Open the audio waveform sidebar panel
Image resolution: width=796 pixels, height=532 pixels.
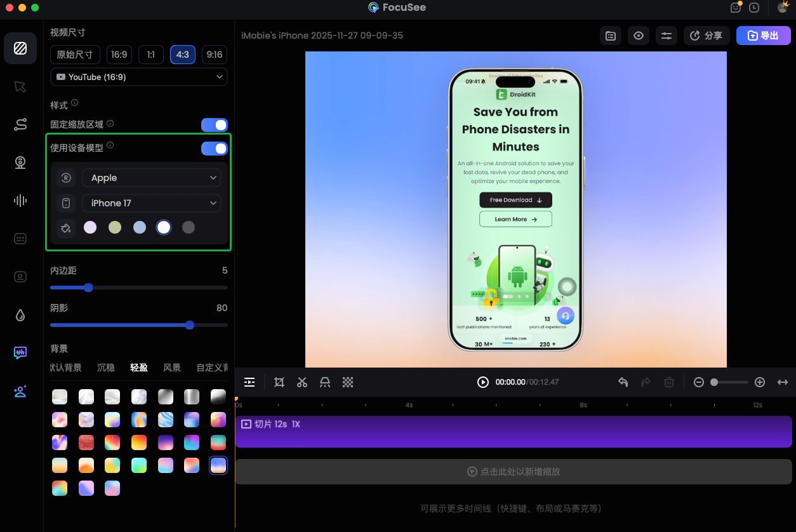pos(20,201)
